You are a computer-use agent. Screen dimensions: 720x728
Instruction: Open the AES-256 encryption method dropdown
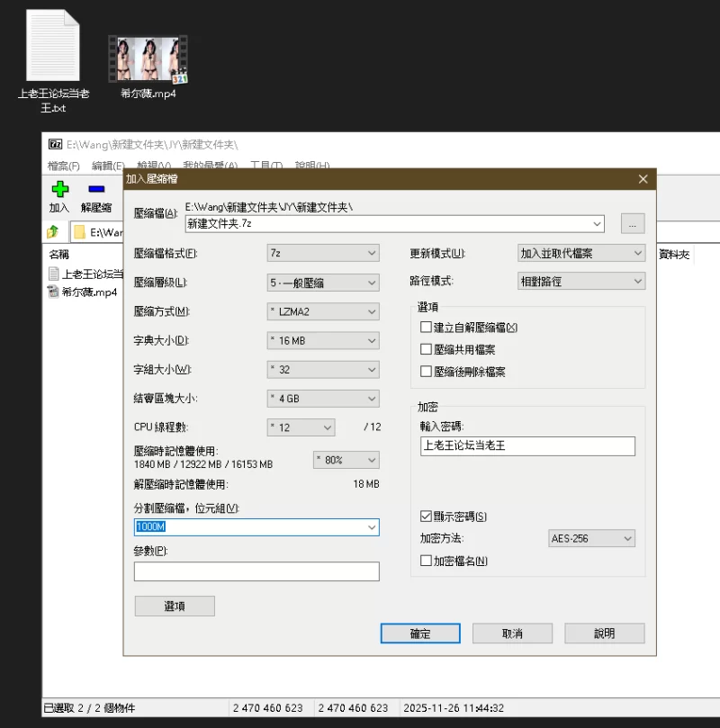591,538
